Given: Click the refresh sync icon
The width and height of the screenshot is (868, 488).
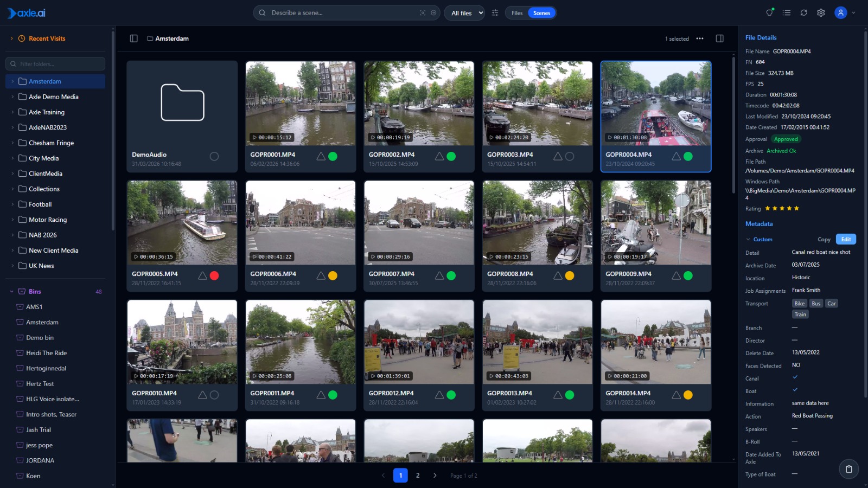Looking at the screenshot, I should tap(804, 12).
